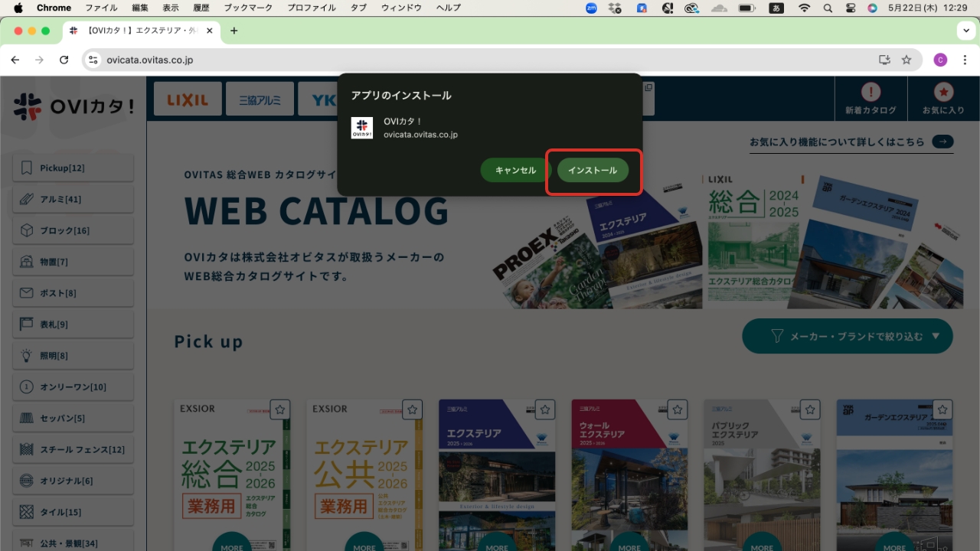The width and height of the screenshot is (980, 551).
Task: Favorite the ウォールエクステリア catalog star
Action: click(x=678, y=409)
